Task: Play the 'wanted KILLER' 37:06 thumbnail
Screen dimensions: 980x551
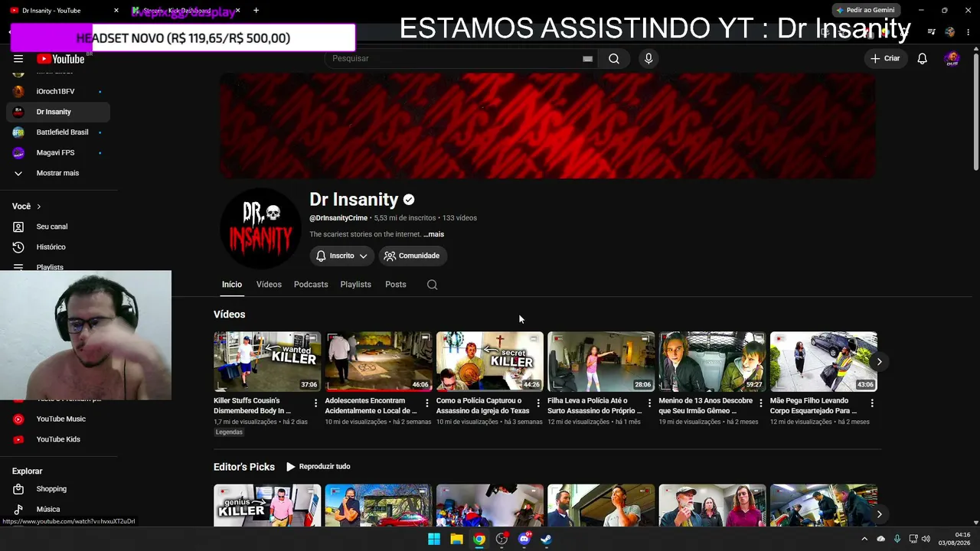Action: (267, 361)
